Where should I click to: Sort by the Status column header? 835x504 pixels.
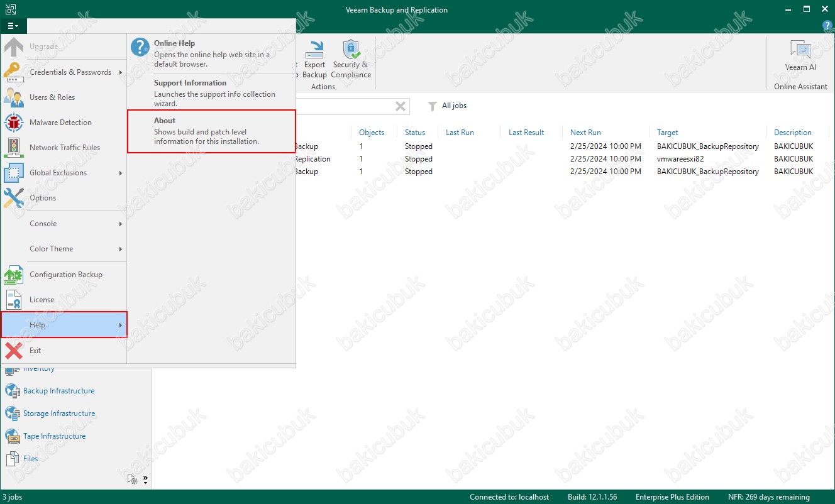click(x=415, y=133)
